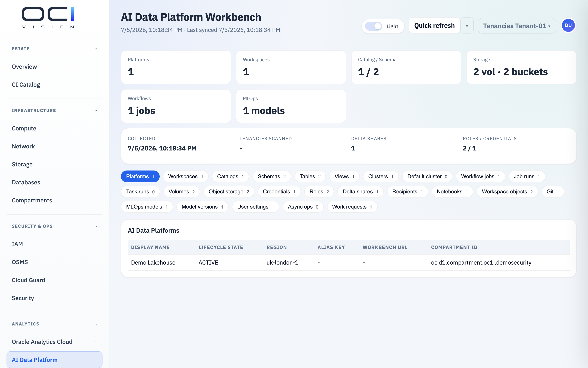Open OSMS in the sidebar
Image resolution: width=588 pixels, height=368 pixels.
(55, 262)
